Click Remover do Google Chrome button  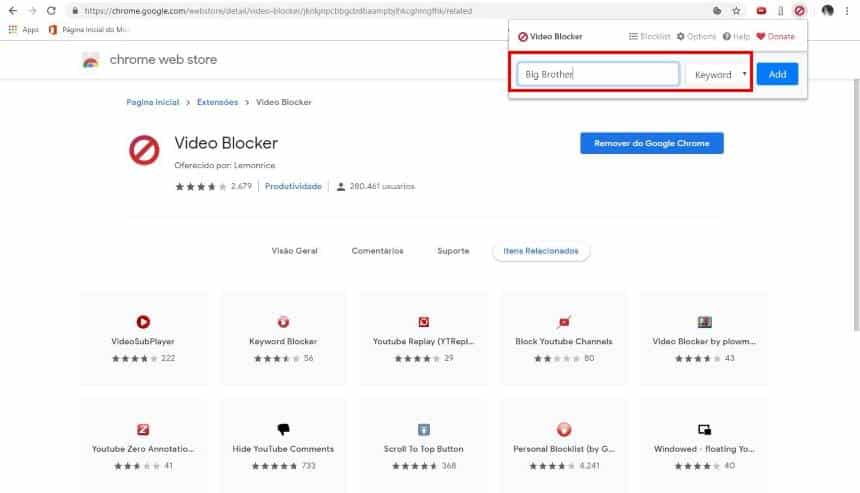click(x=652, y=143)
